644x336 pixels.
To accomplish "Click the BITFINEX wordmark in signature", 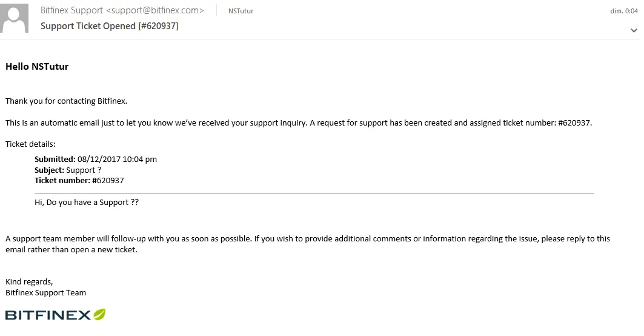I will pos(48,315).
